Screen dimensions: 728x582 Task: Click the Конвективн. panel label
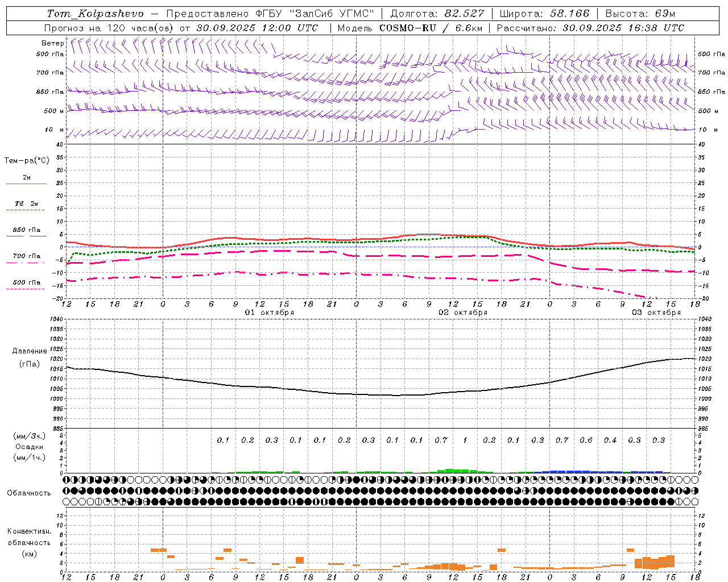pos(30,531)
